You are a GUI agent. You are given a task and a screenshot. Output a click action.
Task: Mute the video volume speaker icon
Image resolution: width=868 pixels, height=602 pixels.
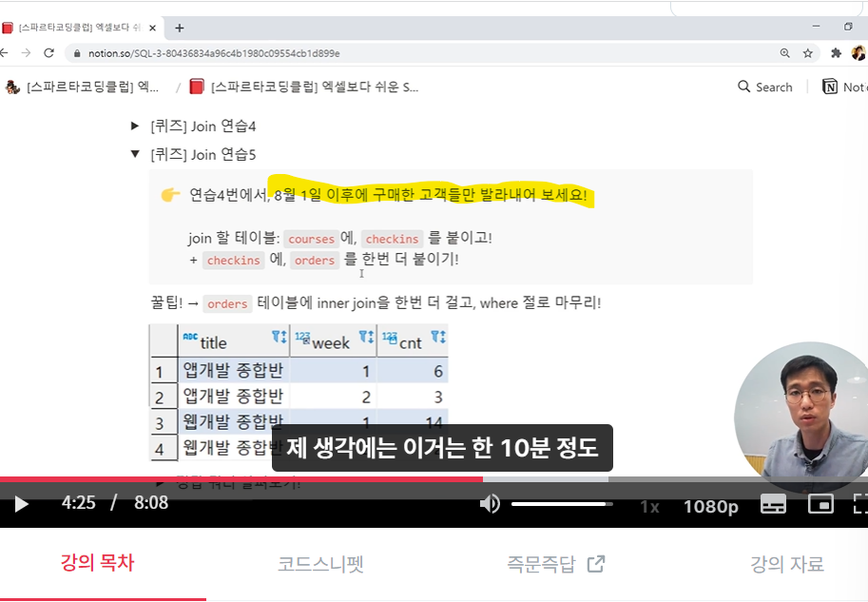(x=490, y=504)
